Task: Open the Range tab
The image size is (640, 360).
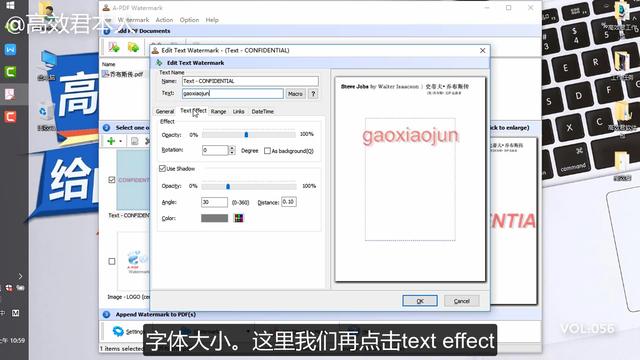Action: (x=218, y=111)
